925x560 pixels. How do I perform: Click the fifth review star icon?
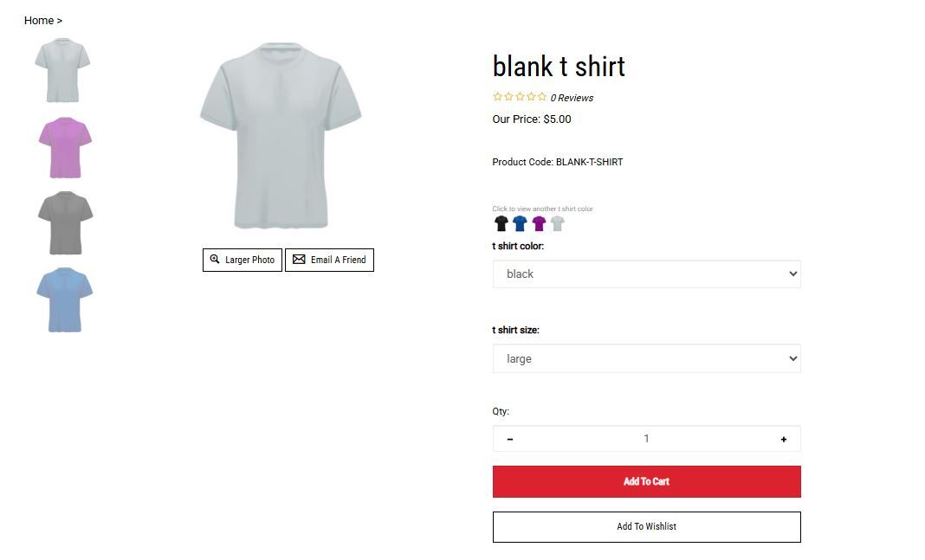coord(542,97)
